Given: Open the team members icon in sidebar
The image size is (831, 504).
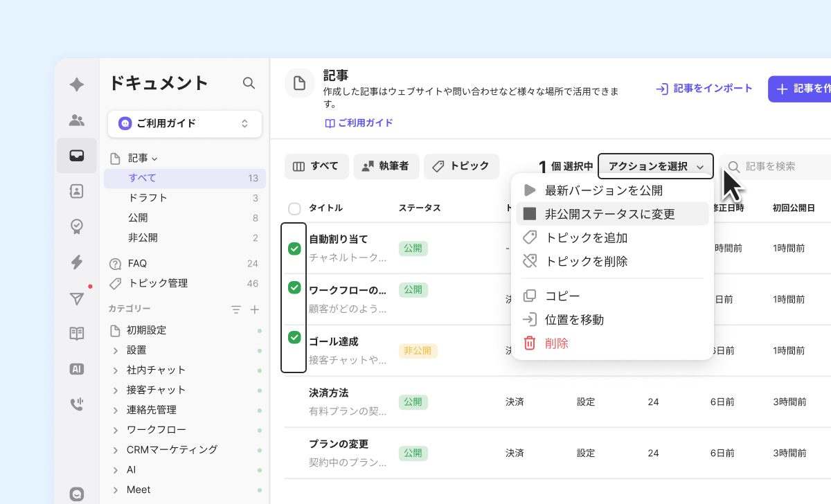Looking at the screenshot, I should pos(77,120).
